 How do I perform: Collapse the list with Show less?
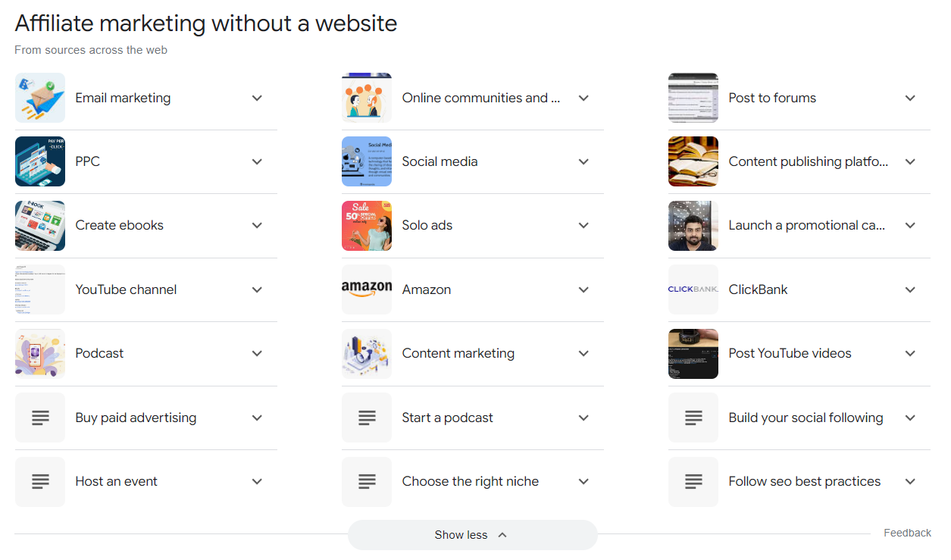[473, 535]
